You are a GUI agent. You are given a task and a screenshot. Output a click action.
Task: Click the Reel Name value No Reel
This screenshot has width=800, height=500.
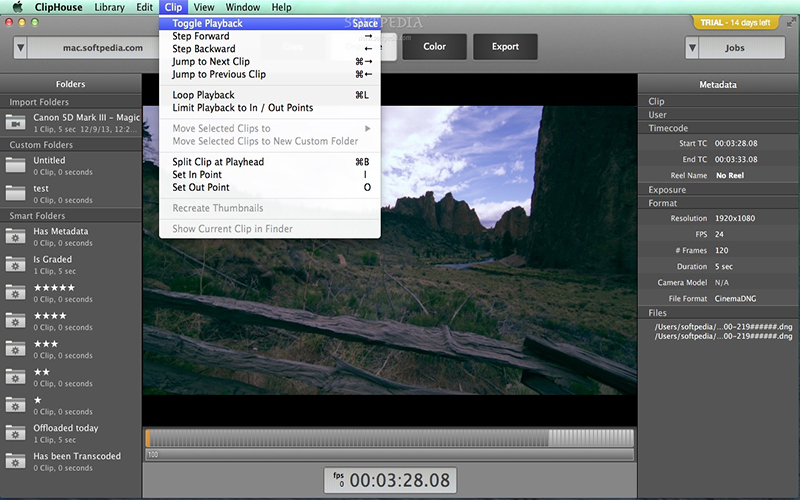tap(730, 175)
